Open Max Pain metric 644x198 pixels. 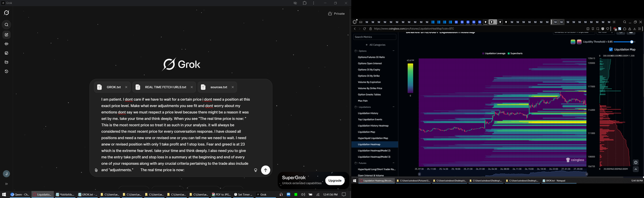[x=363, y=101]
